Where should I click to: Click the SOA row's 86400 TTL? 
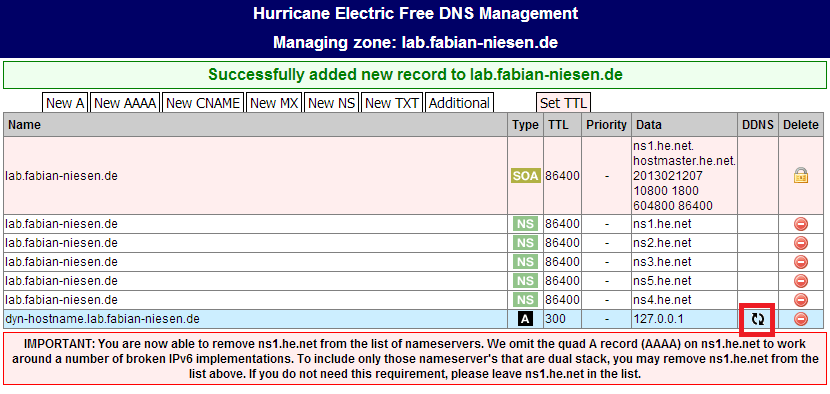(x=562, y=176)
